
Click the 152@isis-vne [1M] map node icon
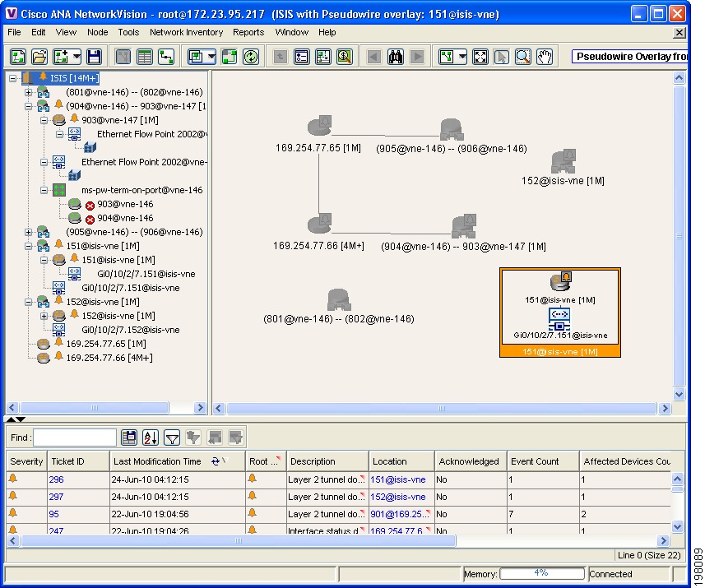coord(564,161)
